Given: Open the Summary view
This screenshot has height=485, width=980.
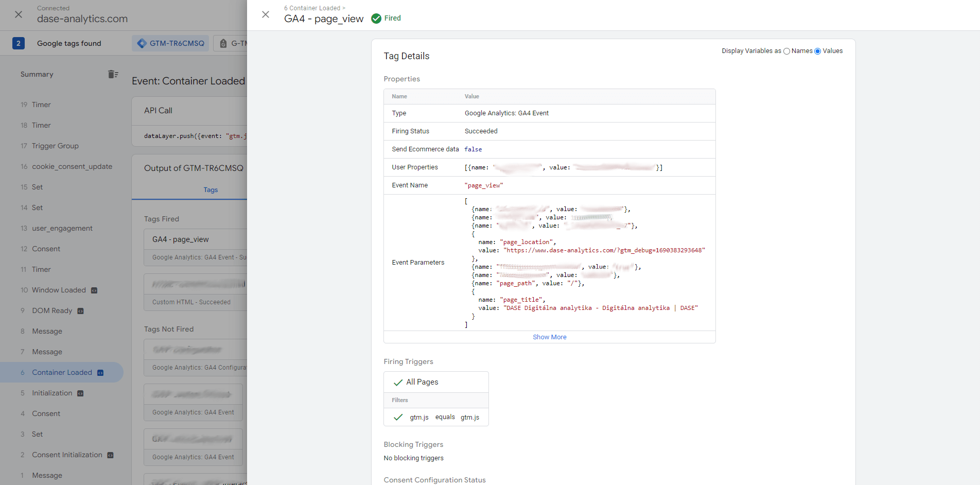Looking at the screenshot, I should (37, 74).
